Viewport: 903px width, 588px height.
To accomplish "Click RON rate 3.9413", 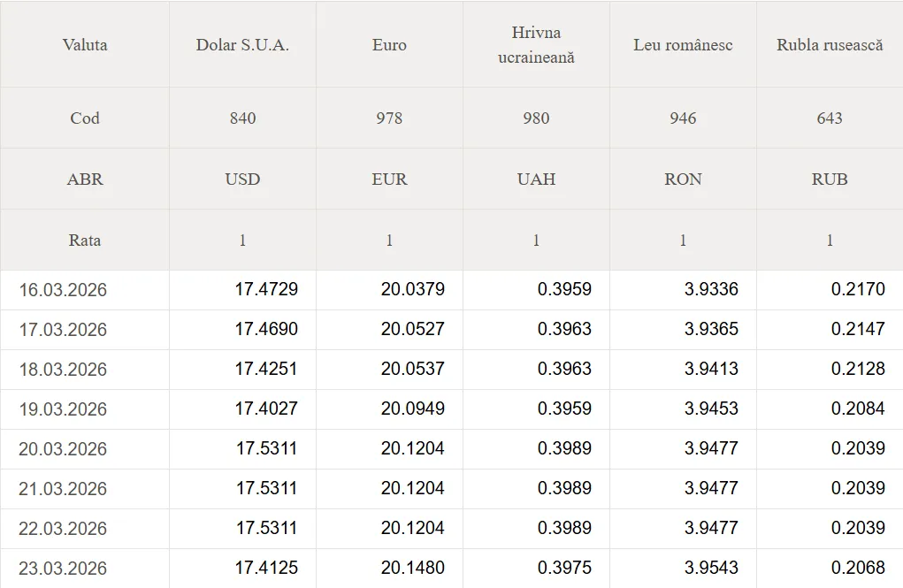I will [x=711, y=369].
